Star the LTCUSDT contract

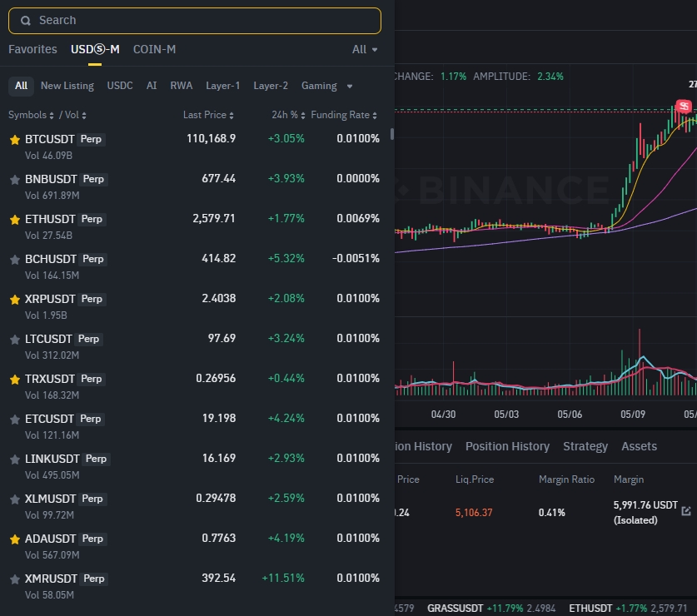click(15, 340)
